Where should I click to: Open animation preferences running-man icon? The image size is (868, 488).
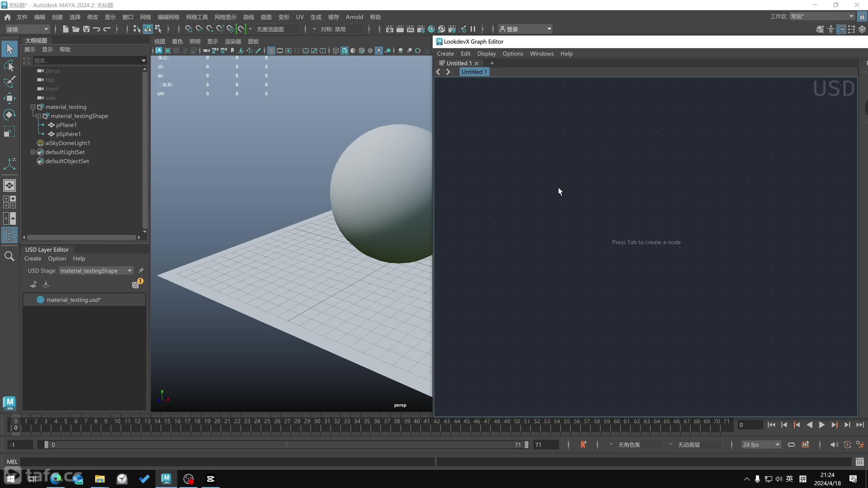click(860, 445)
